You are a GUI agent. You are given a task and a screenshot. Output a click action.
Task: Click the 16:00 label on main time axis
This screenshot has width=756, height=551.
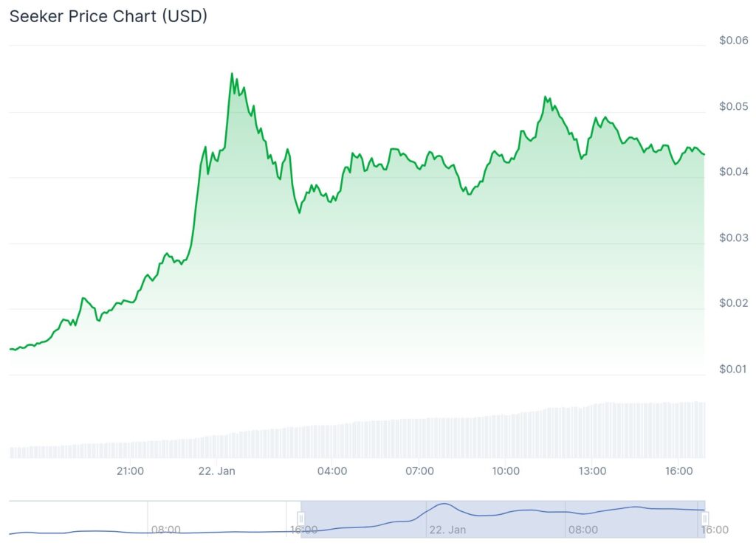pyautogui.click(x=678, y=471)
